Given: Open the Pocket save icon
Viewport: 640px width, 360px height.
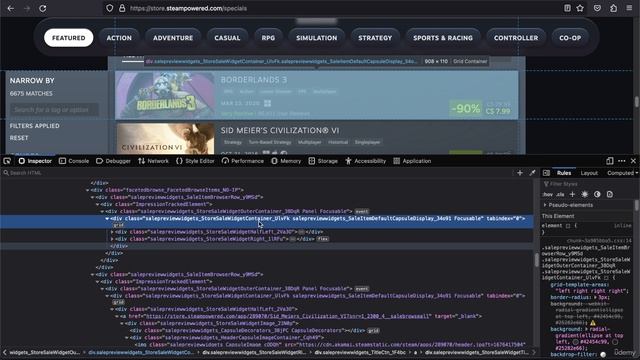Looking at the screenshot, I should coord(597,8).
